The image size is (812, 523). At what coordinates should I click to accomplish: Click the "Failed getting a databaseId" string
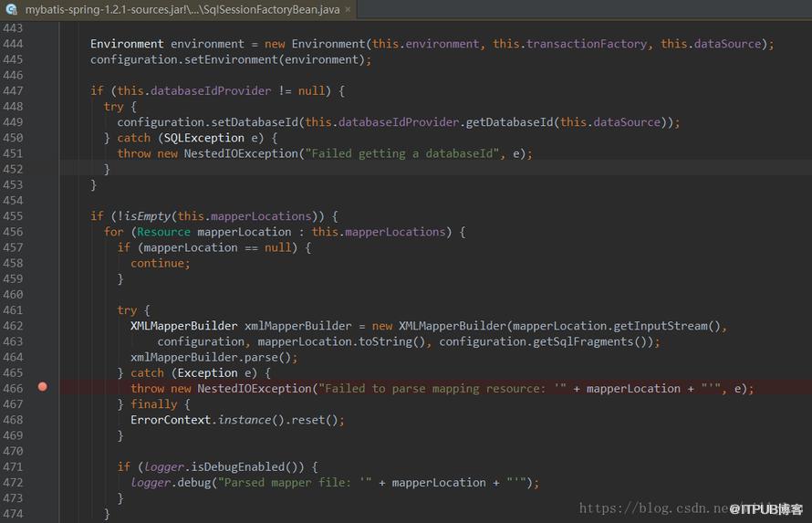[401, 153]
